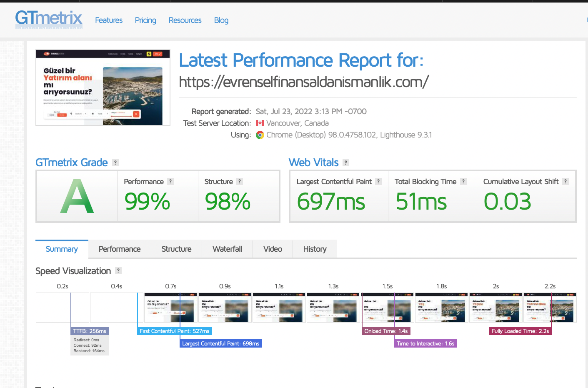Click Performance score help question mark
Screen dimensions: 588x388
170,181
